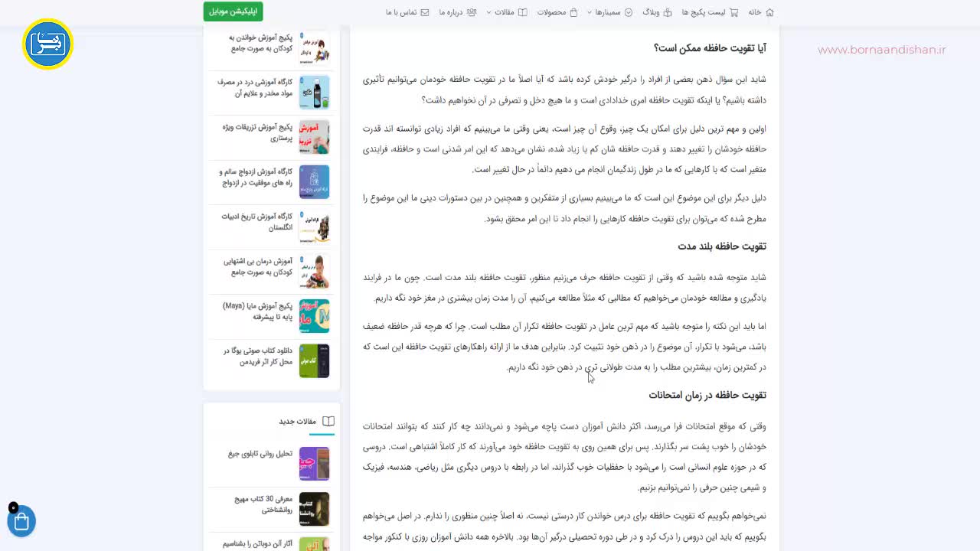Click the مقالات جدید sidebar heading
Image resolution: width=980 pixels, height=551 pixels.
[x=298, y=422]
